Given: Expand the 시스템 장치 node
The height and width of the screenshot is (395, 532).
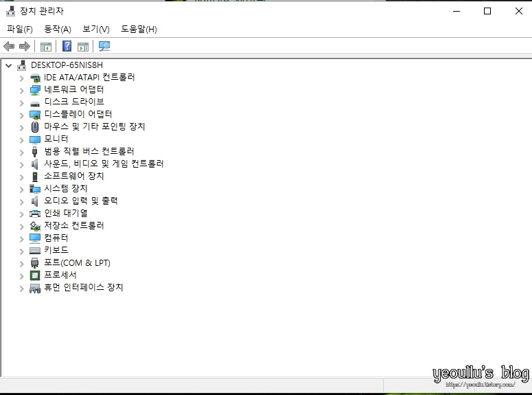Looking at the screenshot, I should tap(22, 190).
